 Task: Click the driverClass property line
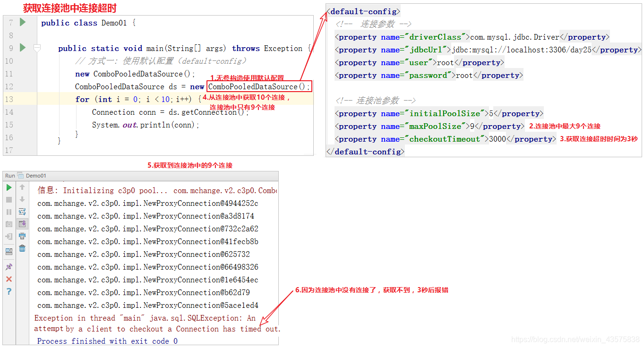tap(472, 37)
